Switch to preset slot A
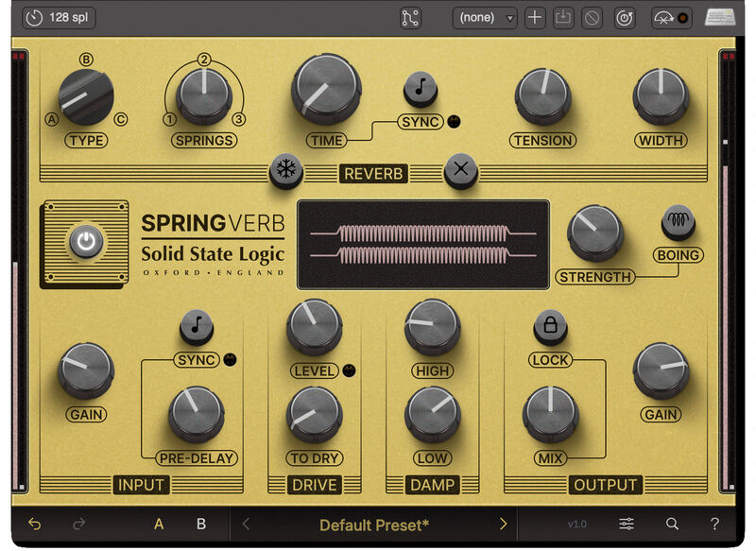The image size is (756, 551). tap(159, 524)
